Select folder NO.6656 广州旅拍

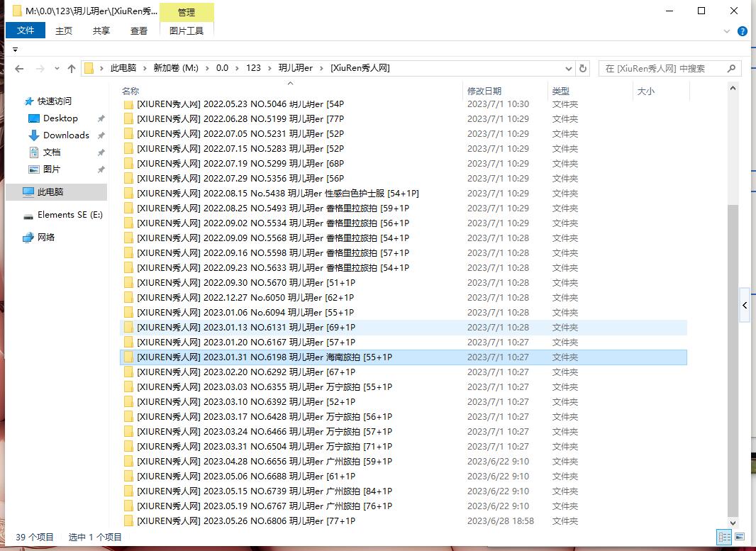coord(403,462)
